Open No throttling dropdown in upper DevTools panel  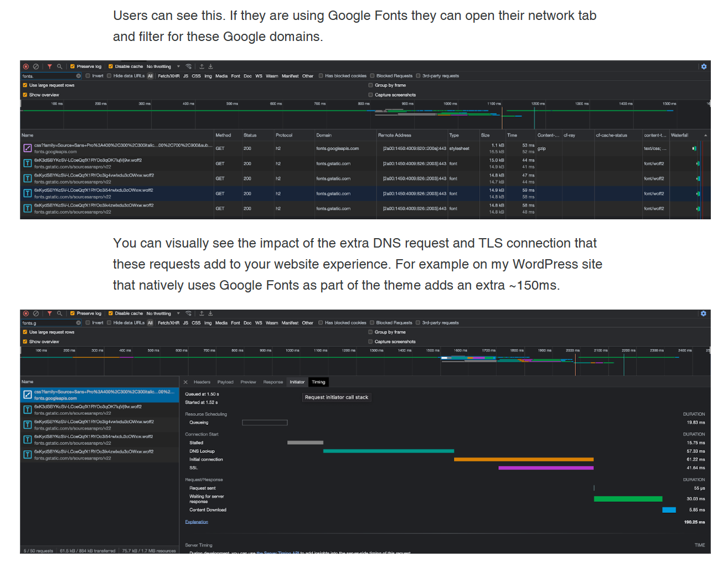pyautogui.click(x=163, y=66)
